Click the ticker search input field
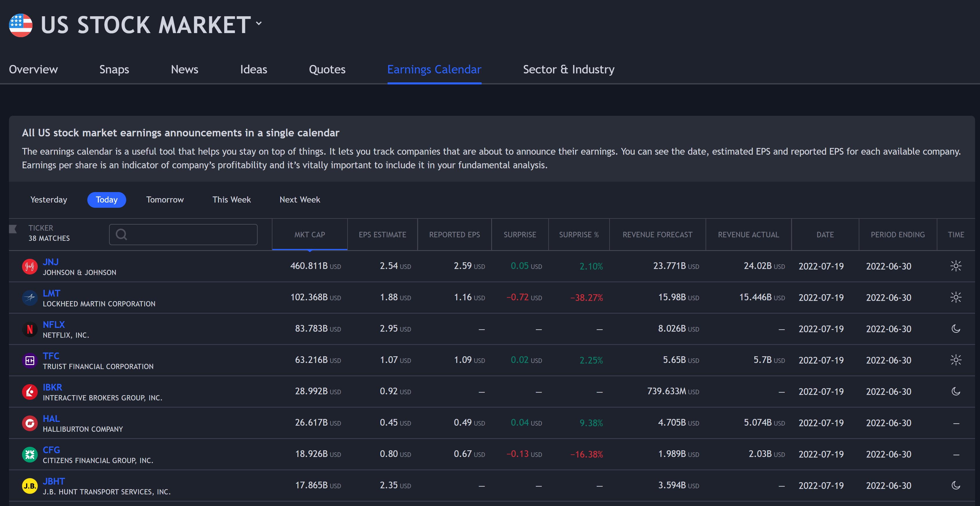Viewport: 980px width, 506px height. click(x=183, y=234)
